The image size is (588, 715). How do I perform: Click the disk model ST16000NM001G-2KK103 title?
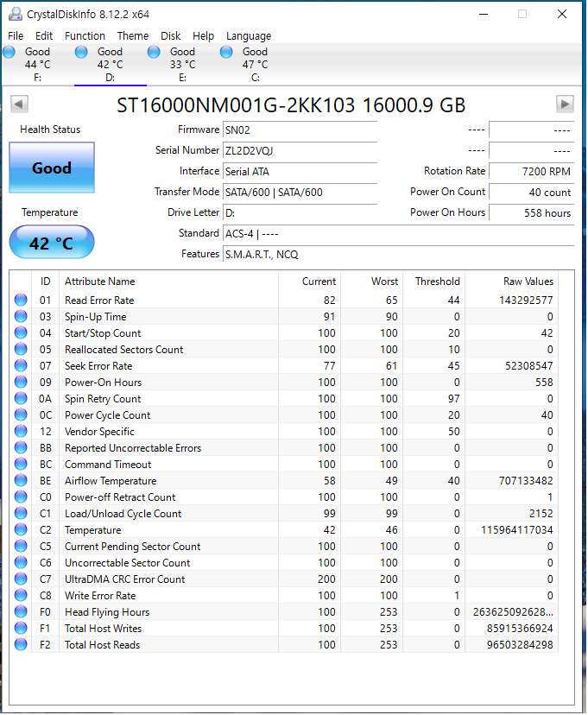tap(291, 105)
